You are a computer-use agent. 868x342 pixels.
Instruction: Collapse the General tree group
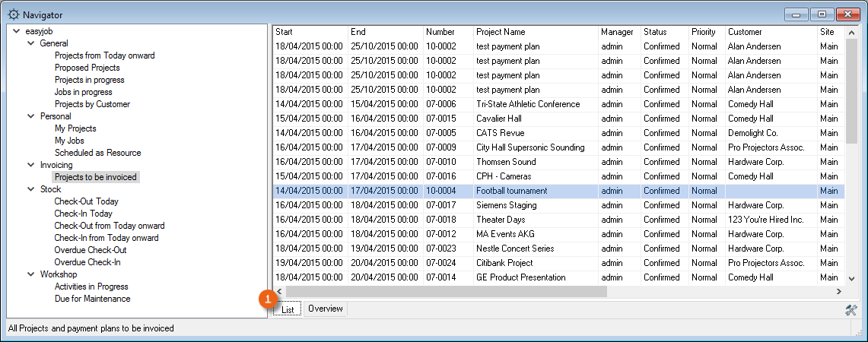pyautogui.click(x=30, y=43)
